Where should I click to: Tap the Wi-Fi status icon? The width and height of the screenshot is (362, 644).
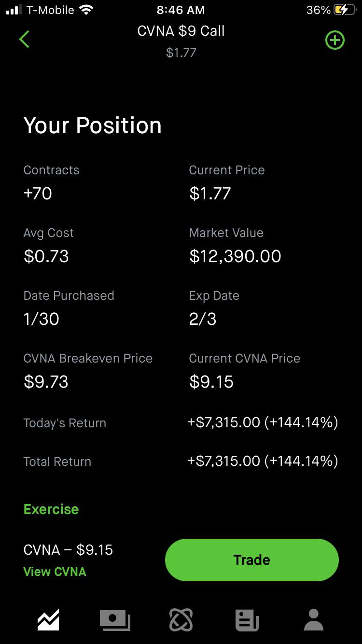(86, 10)
